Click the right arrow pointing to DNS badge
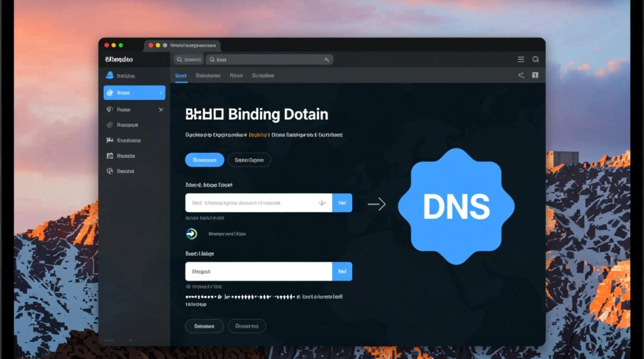The width and height of the screenshot is (644, 359). 377,204
